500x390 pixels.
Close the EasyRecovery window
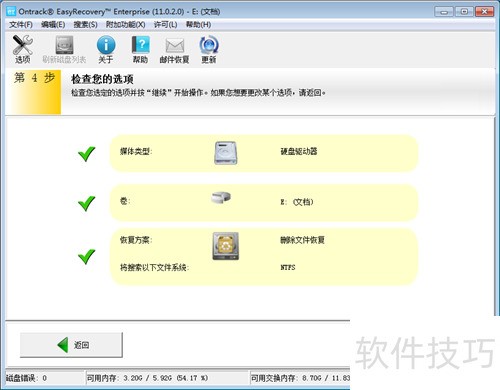[x=485, y=12]
